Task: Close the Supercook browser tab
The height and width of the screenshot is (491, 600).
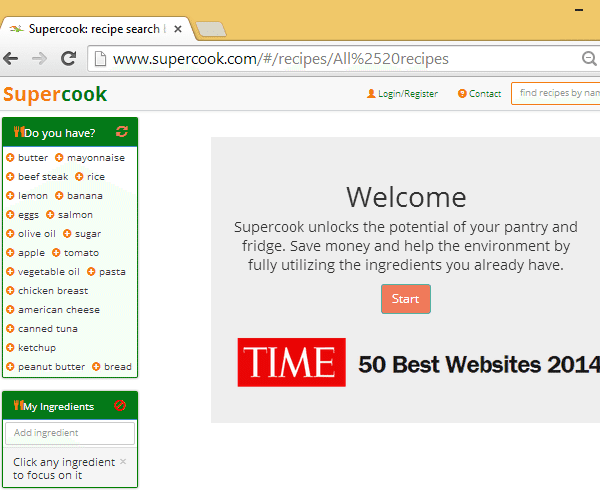Action: tap(178, 29)
